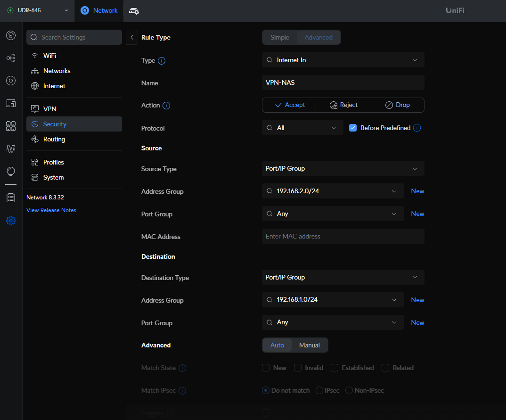The image size is (506, 420).
Task: Select Security in settings menu
Action: (x=74, y=124)
